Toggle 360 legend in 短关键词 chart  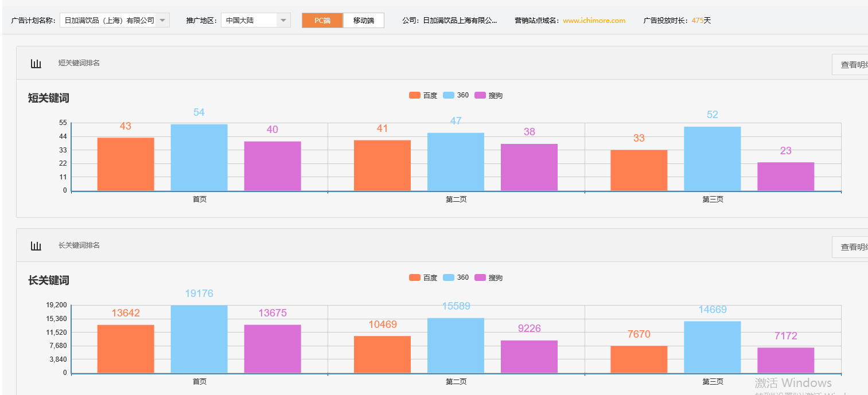[456, 95]
